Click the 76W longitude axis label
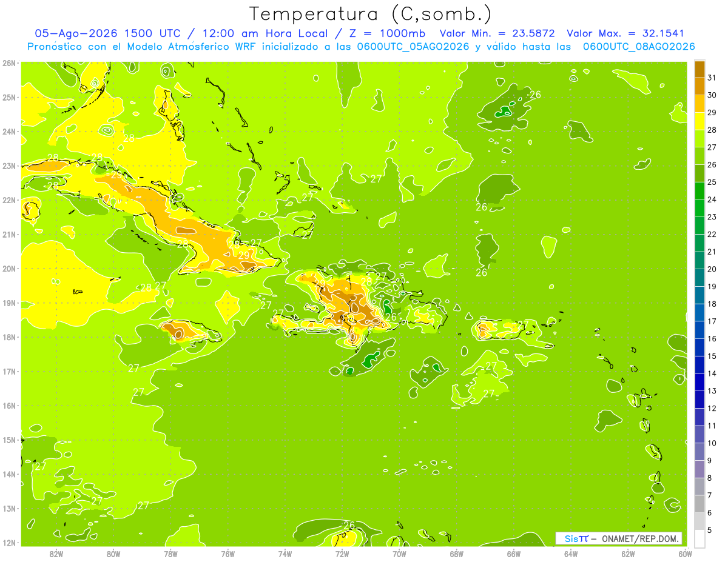Viewport: 728px width, 562px height. tap(228, 554)
